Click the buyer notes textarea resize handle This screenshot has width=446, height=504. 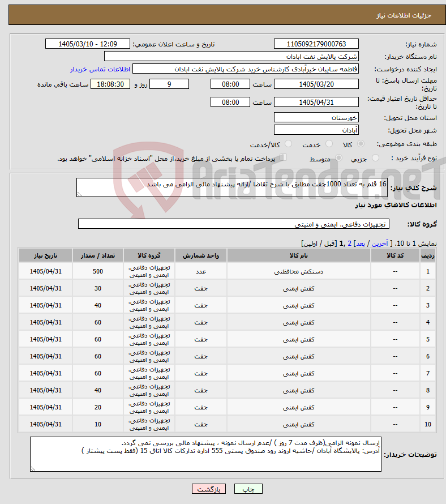pos(33,469)
